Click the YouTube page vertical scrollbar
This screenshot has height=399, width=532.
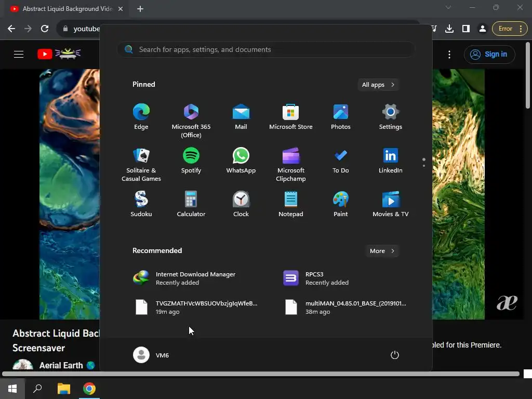(x=528, y=75)
